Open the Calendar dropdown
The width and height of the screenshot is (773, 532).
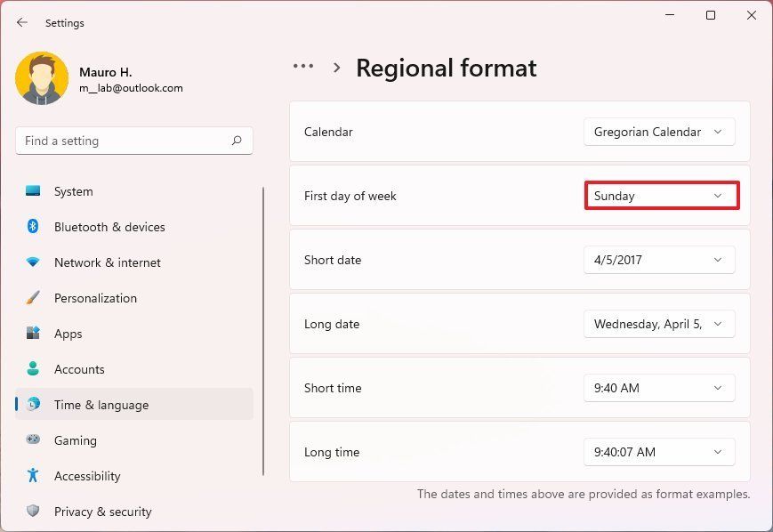point(658,132)
